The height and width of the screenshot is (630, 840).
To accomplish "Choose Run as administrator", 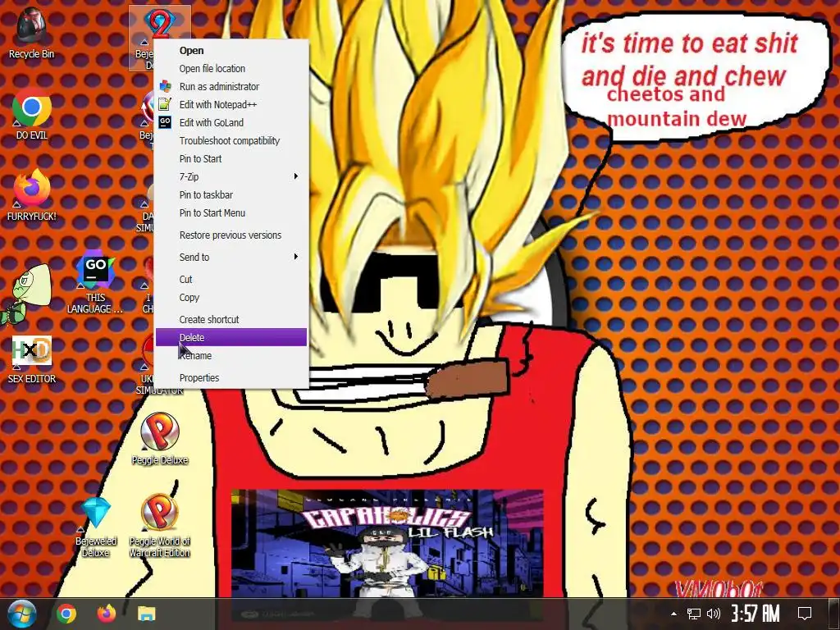I will tap(231, 86).
